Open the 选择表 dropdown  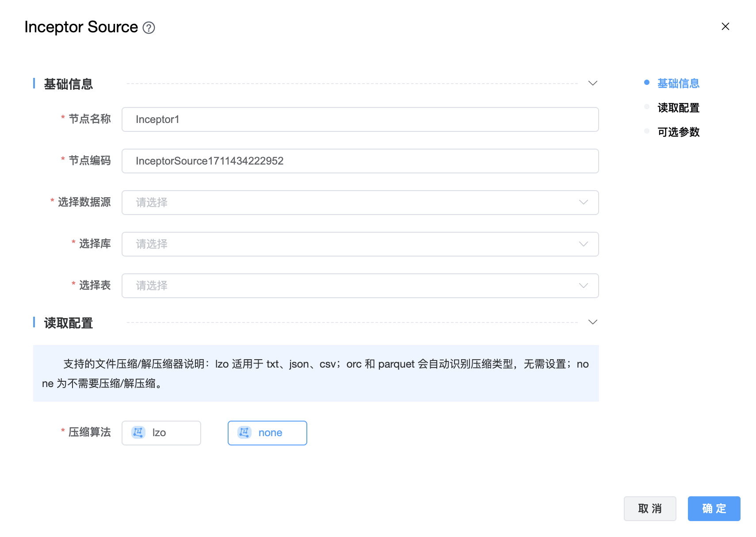[360, 286]
